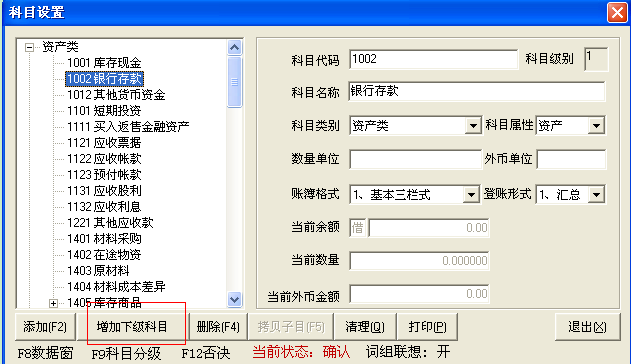Collapse the 资产类 tree node
The image size is (631, 364).
29,47
